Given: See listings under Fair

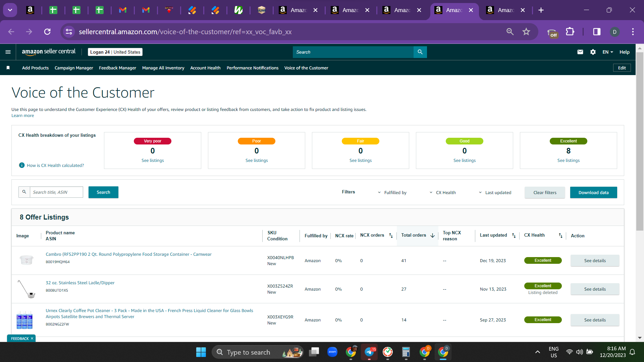Looking at the screenshot, I should 361,161.
